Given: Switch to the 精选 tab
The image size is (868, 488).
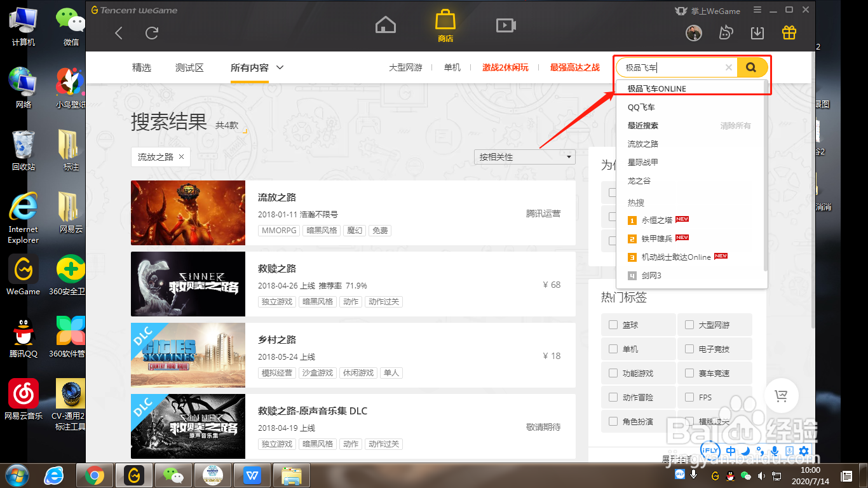Looking at the screenshot, I should [x=142, y=67].
